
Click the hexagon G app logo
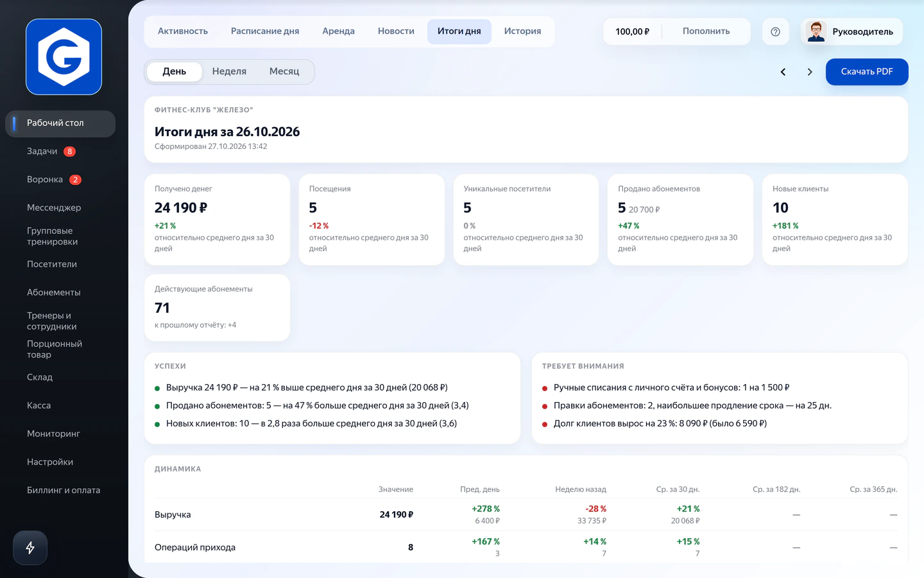(x=64, y=57)
